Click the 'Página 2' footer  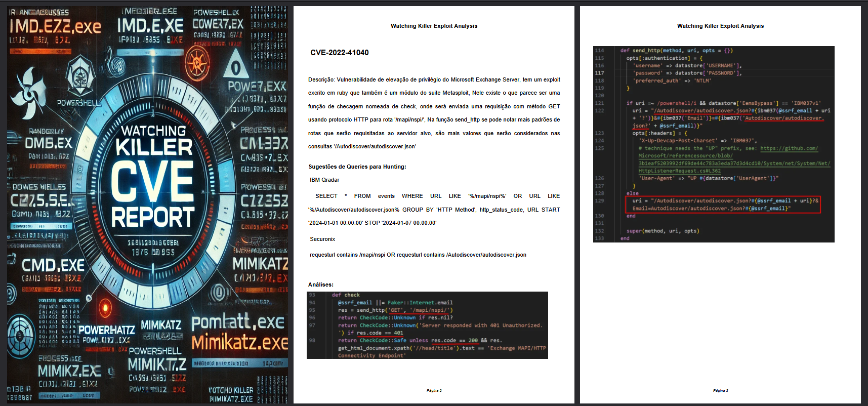pos(434,391)
